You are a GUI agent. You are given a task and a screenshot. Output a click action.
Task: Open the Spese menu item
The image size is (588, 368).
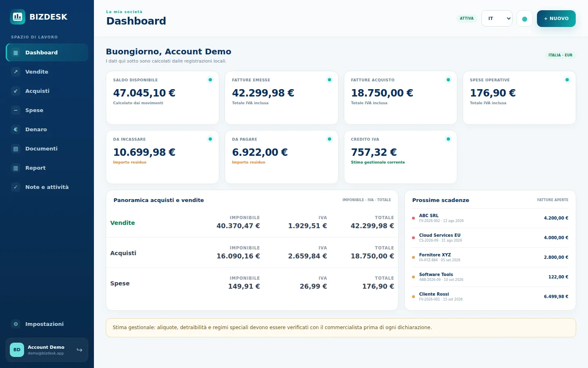[47, 110]
